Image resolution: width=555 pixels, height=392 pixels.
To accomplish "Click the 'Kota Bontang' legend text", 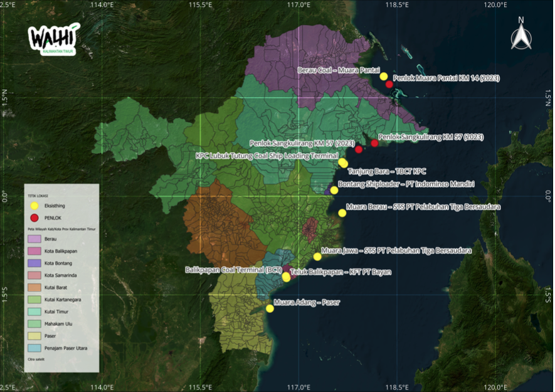I will point(58,263).
